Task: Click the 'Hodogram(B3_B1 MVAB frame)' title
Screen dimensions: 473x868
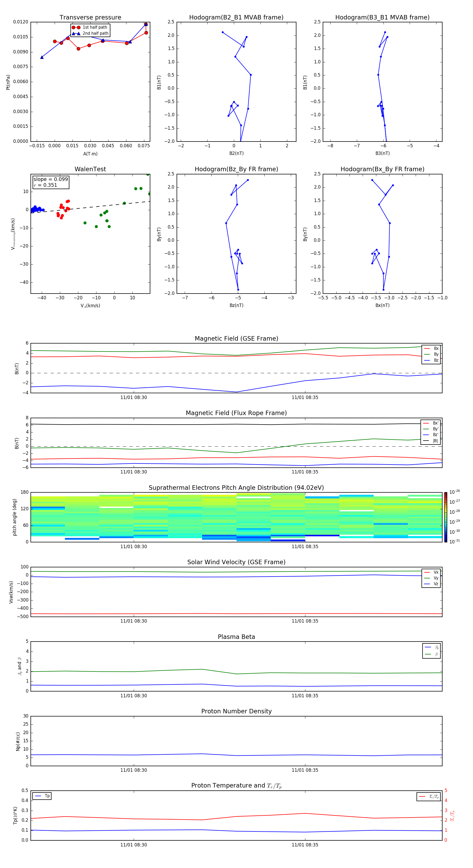Action: (x=382, y=17)
